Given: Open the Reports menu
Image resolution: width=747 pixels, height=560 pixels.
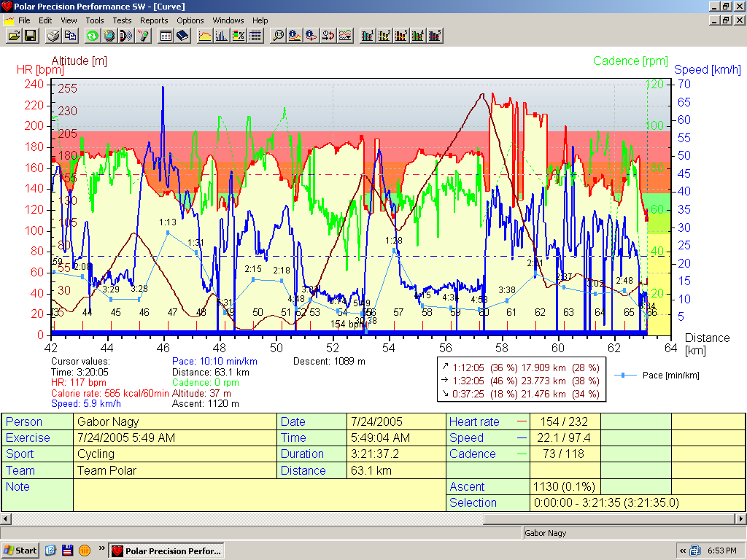Looking at the screenshot, I should click(x=154, y=20).
